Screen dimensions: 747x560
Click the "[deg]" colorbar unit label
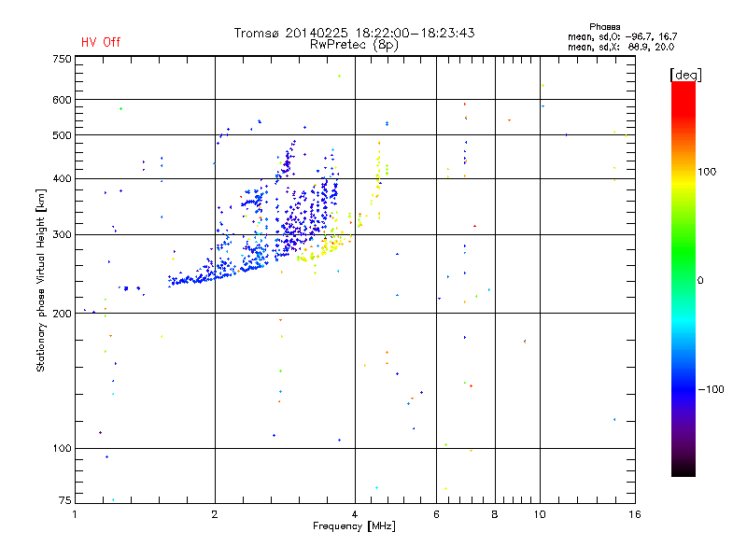point(685,75)
